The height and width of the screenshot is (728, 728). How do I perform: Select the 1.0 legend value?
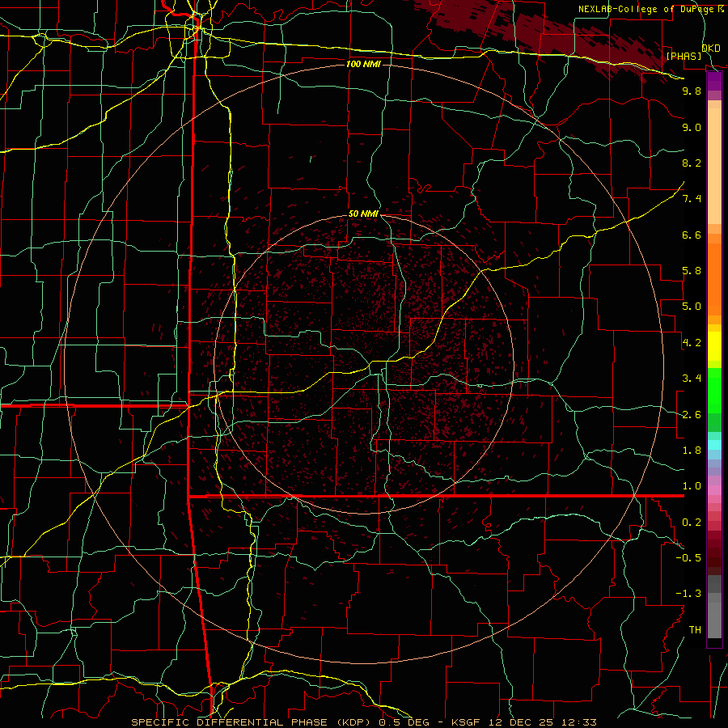point(692,486)
